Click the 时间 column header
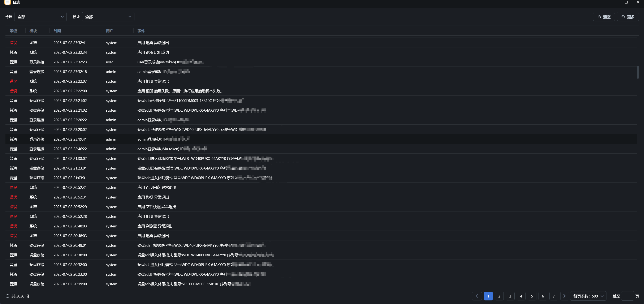The height and width of the screenshot is (304, 644). tap(57, 31)
